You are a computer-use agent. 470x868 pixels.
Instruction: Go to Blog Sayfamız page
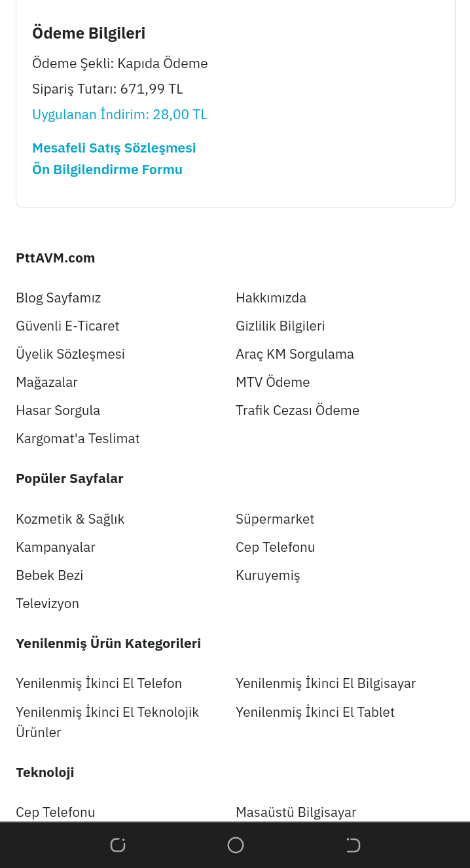[x=58, y=298]
